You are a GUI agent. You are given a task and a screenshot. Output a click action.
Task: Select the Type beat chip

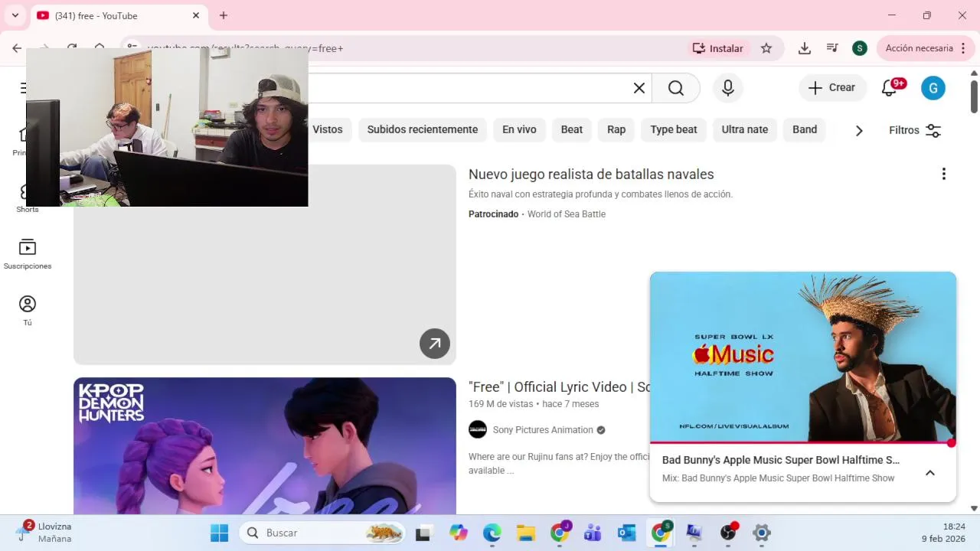click(x=674, y=129)
